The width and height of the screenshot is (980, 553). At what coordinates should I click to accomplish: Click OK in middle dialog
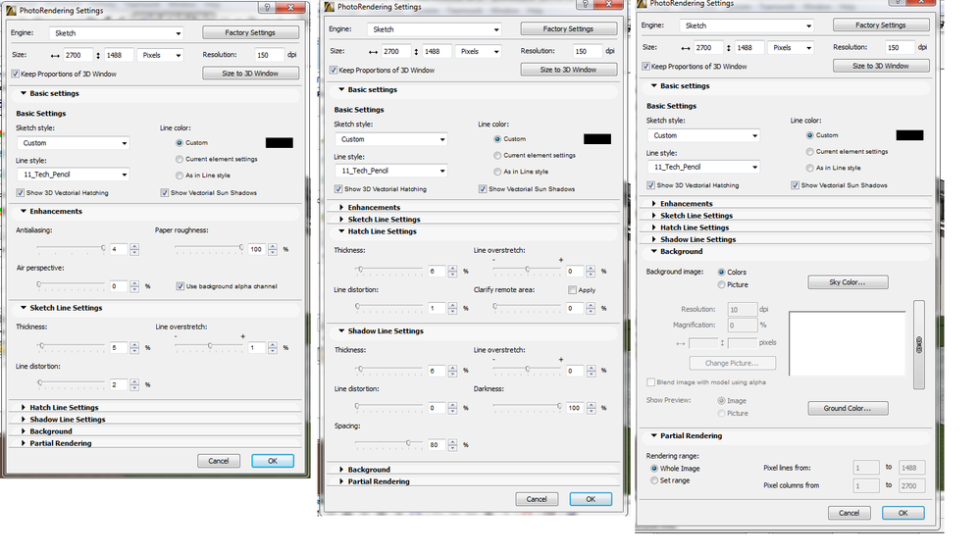click(591, 499)
